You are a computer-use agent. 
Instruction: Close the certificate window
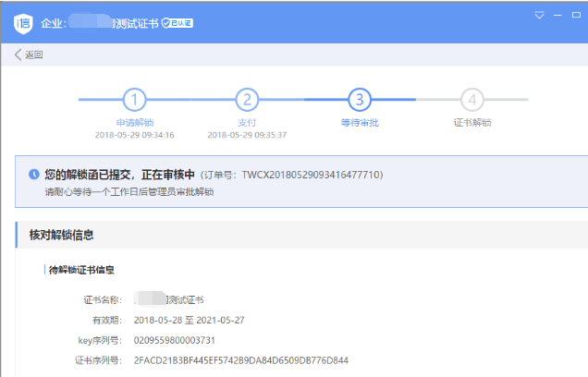575,16
